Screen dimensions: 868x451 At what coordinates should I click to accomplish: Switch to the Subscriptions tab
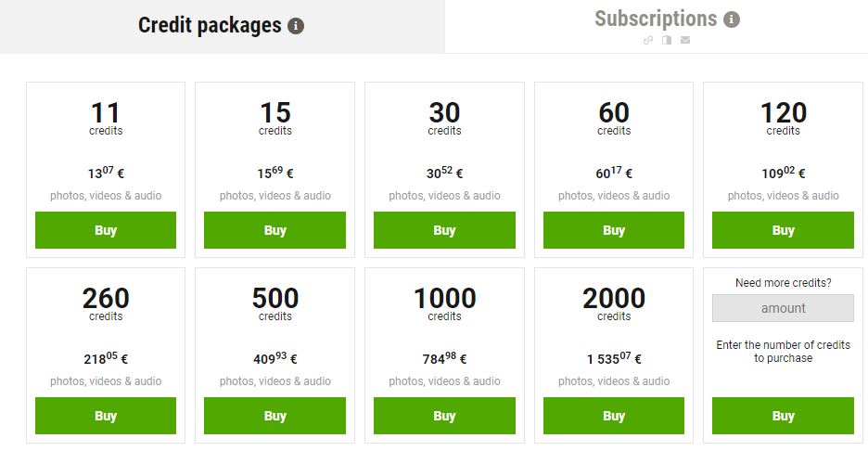coord(656,19)
